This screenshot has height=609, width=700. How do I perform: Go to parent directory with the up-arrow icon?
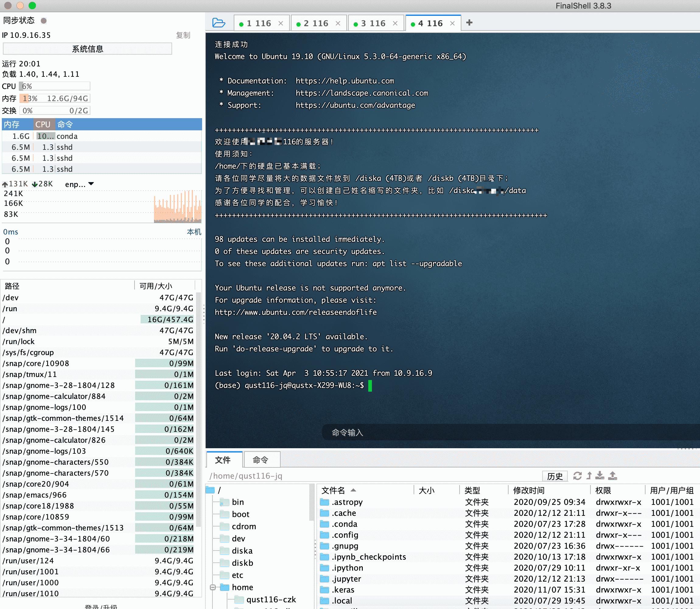click(x=589, y=476)
